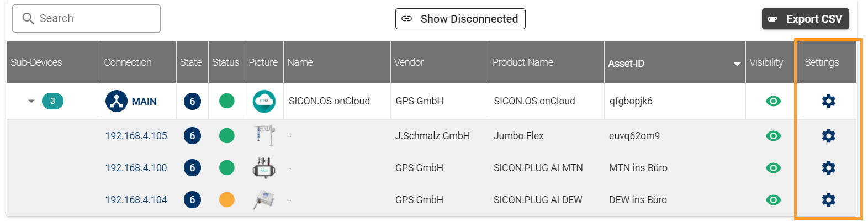Click the orange status dot for 192.168.4.104

click(226, 200)
